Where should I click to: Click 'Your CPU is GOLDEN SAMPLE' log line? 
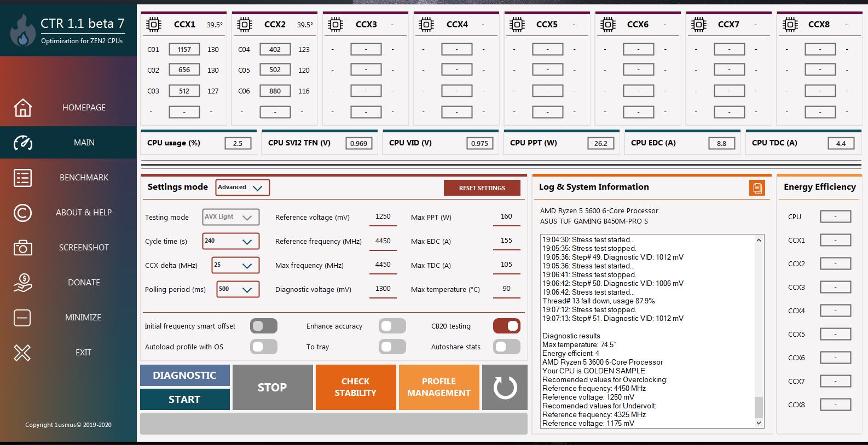(594, 371)
